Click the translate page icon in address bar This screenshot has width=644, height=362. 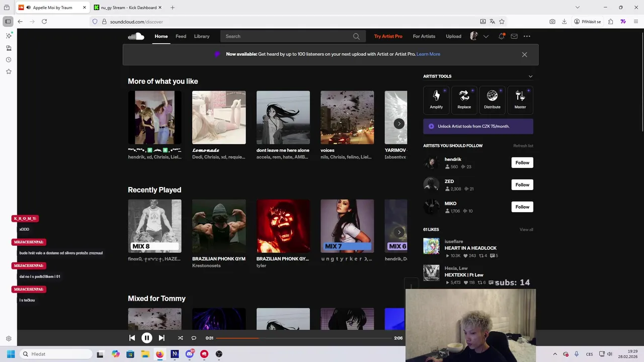point(492,22)
